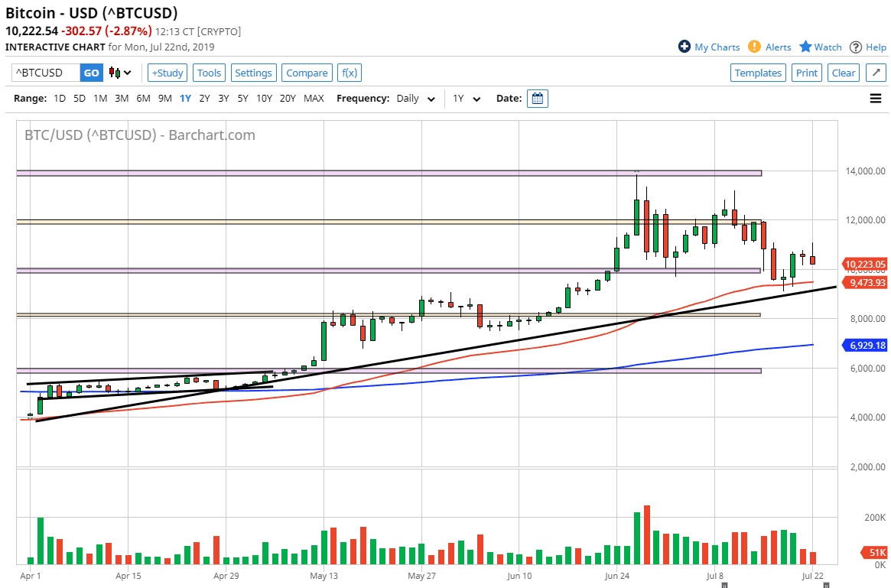Switch the range to 6M
Screen dimensions: 891x588
[143, 98]
